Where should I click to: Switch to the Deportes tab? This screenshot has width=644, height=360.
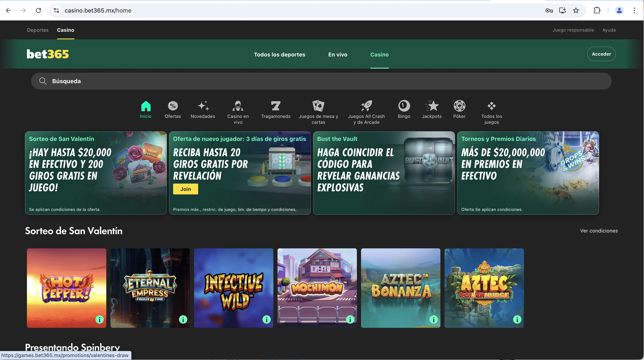(38, 30)
